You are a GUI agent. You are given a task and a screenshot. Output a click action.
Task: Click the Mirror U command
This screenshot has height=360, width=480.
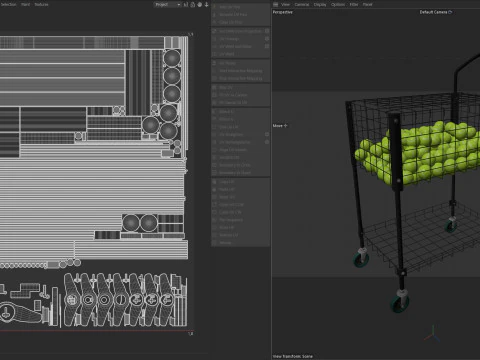[x=241, y=111]
